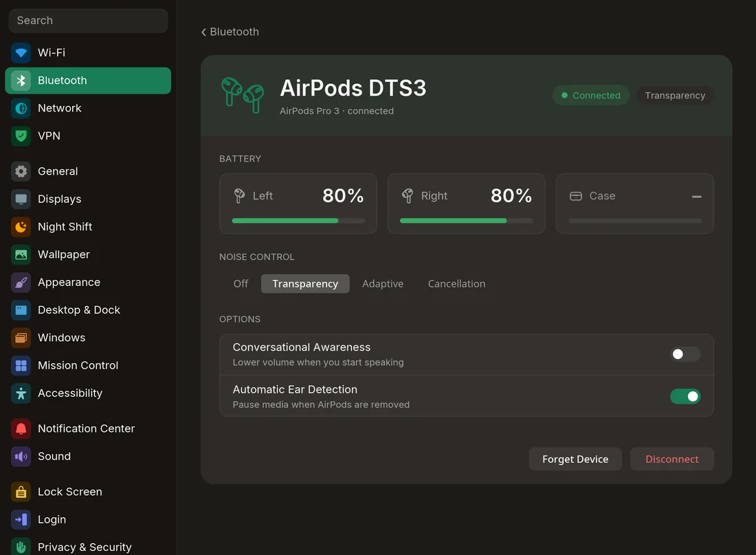This screenshot has width=756, height=555.
Task: Click the Lock Screen padlock icon
Action: [21, 492]
